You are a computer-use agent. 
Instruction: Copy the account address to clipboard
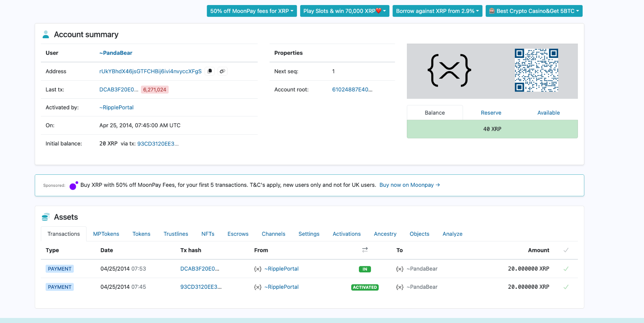210,71
